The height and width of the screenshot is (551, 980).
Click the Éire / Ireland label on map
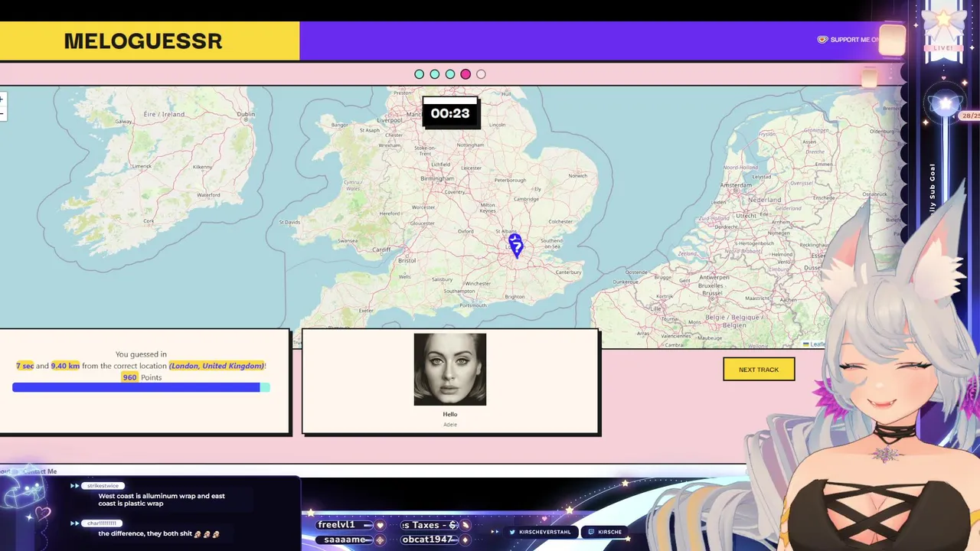tap(165, 114)
